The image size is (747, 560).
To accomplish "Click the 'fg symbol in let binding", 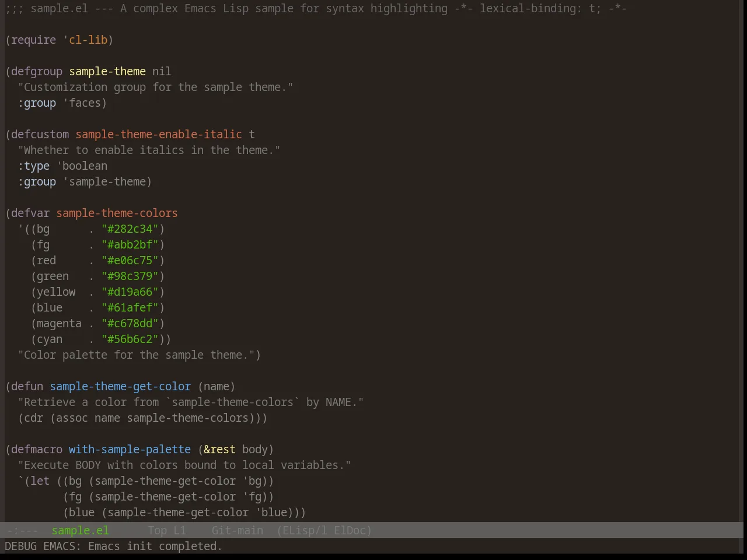I will coord(252,496).
